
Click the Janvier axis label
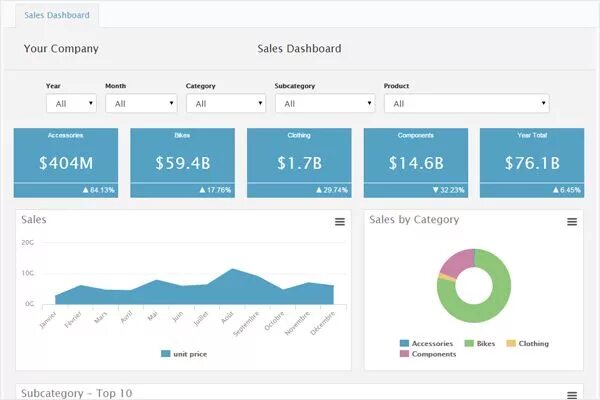[x=48, y=320]
